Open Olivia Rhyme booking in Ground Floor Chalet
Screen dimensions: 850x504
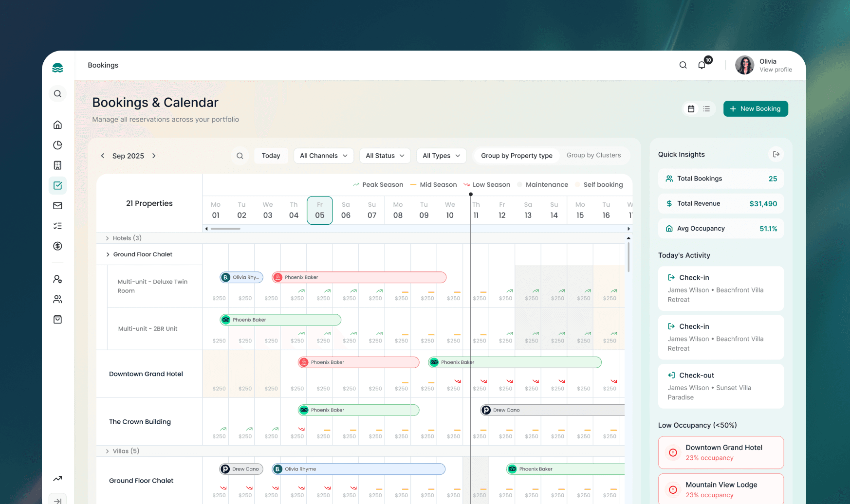(359, 469)
